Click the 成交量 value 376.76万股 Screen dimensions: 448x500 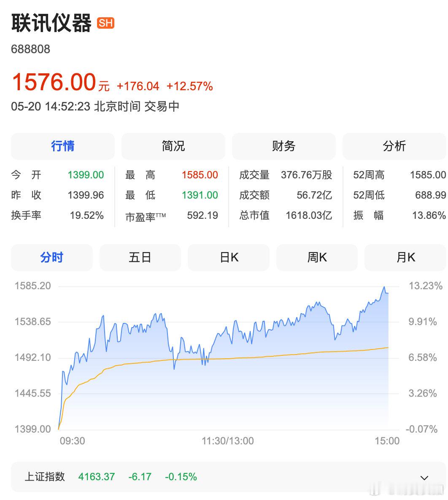306,175
